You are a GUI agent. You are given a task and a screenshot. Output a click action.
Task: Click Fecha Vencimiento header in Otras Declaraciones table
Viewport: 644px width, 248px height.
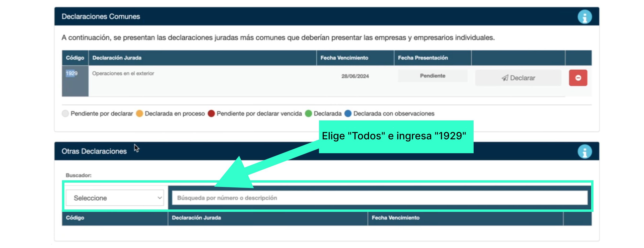(x=396, y=218)
